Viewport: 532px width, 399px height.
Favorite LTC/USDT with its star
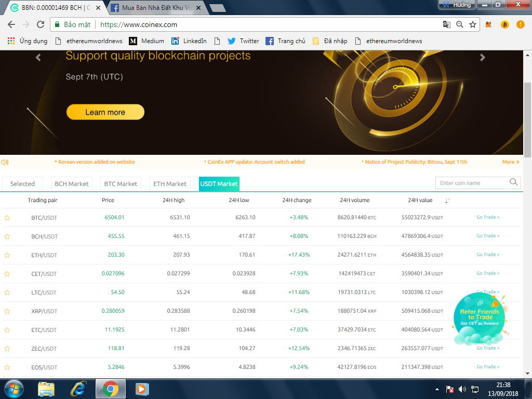pyautogui.click(x=7, y=292)
